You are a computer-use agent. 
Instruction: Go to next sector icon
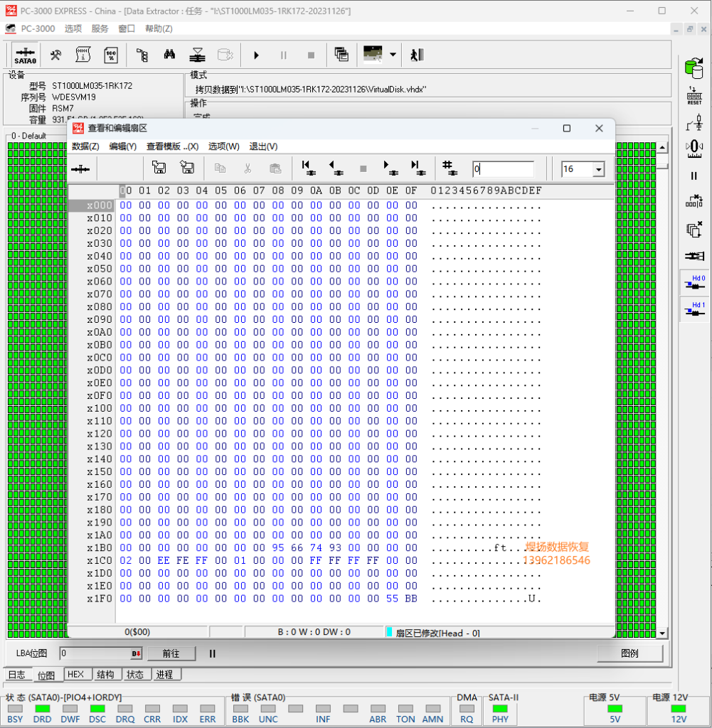pyautogui.click(x=390, y=168)
